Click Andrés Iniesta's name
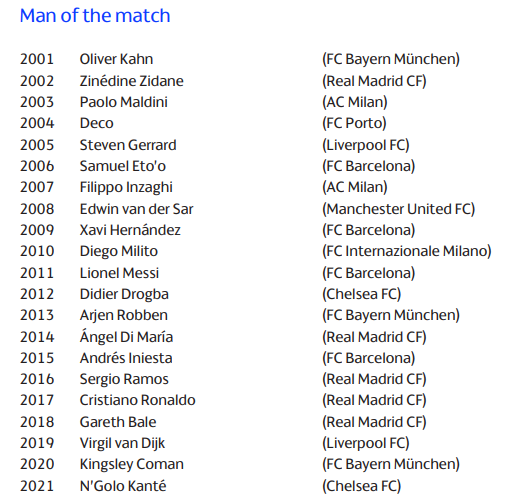Image resolution: width=508 pixels, height=504 pixels. point(126,358)
